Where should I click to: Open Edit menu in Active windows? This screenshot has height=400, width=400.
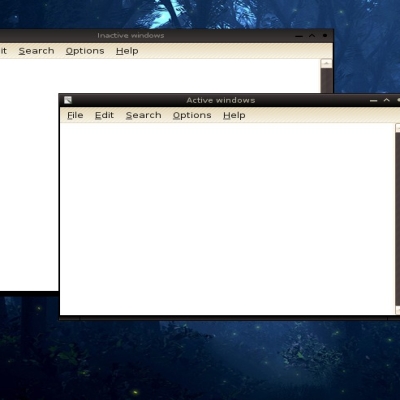point(104,115)
